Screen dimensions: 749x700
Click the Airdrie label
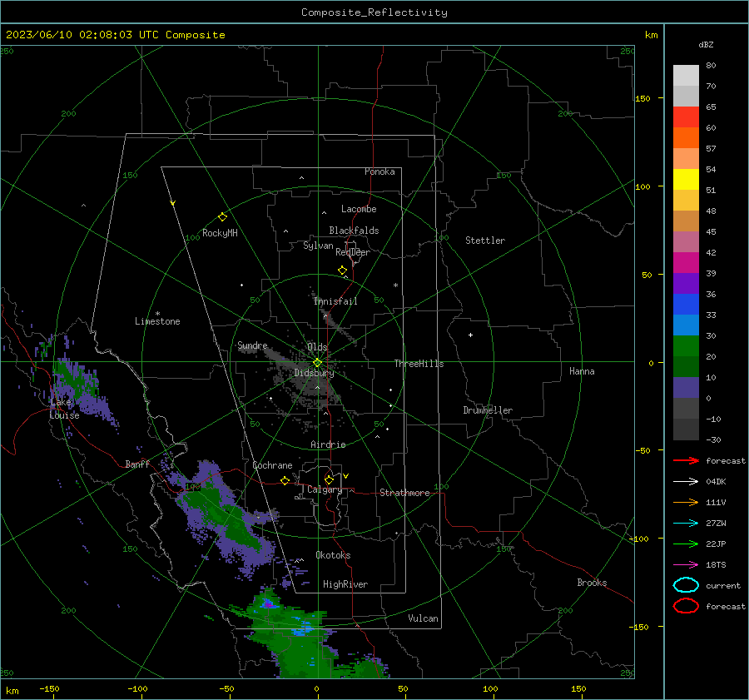328,444
